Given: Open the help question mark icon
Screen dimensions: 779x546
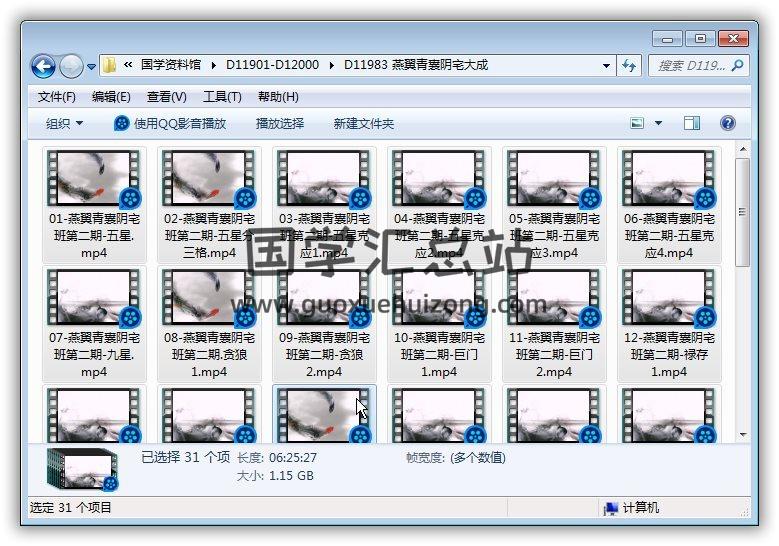Looking at the screenshot, I should click(x=728, y=123).
